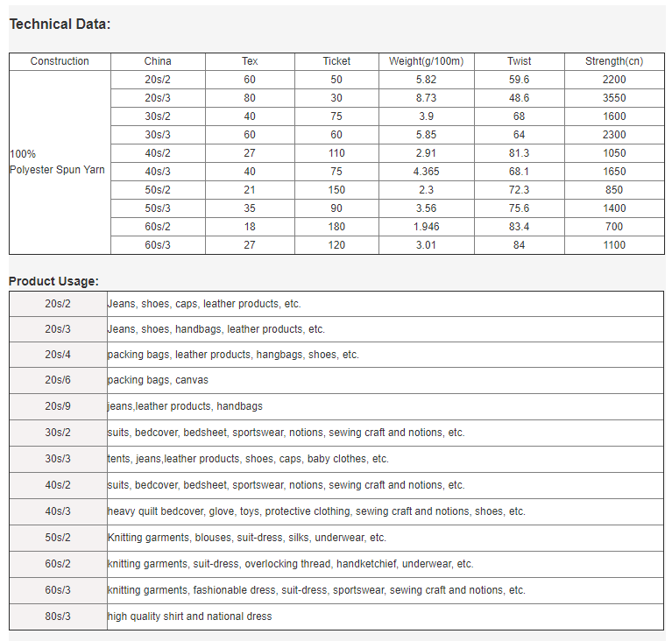
Task: Click the '20s/9' usage row label
Action: click(x=58, y=406)
